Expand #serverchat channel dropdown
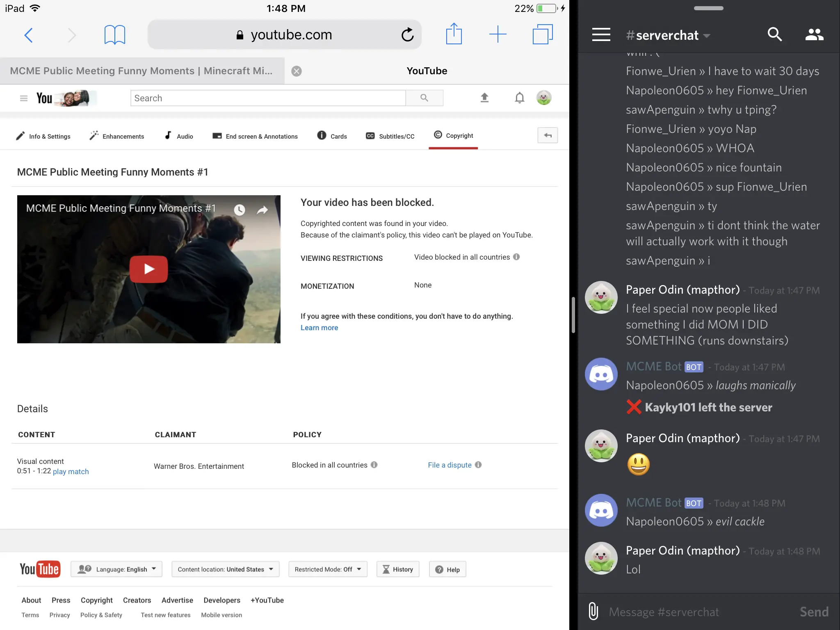The image size is (840, 630). click(706, 36)
